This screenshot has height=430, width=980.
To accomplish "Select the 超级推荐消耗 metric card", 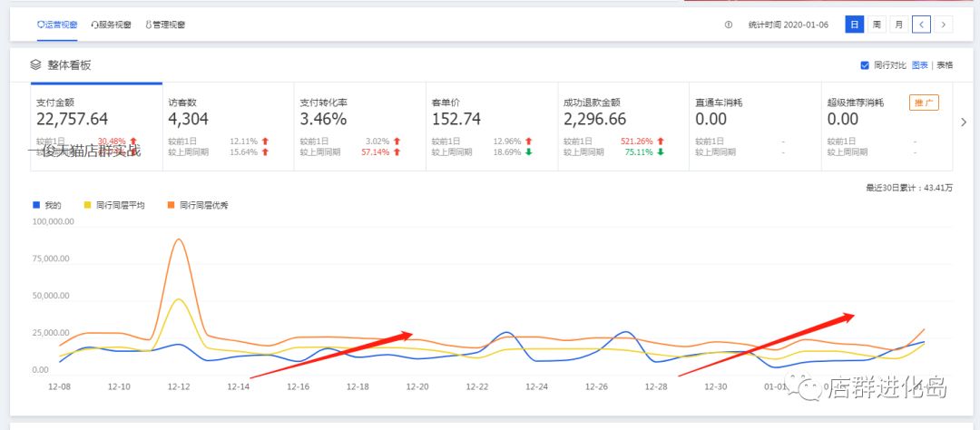I will coord(887,127).
